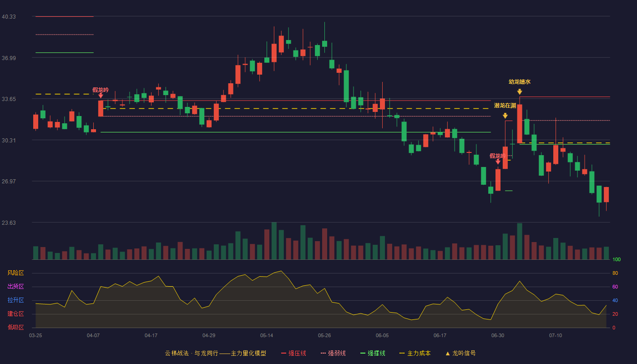The height and width of the screenshot is (364, 637).
Task: Click the 假龙吟 arrow near 04-07
Action: (101, 96)
